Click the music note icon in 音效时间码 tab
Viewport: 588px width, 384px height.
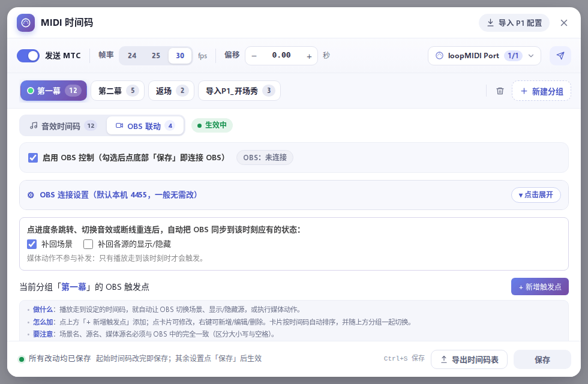click(34, 126)
